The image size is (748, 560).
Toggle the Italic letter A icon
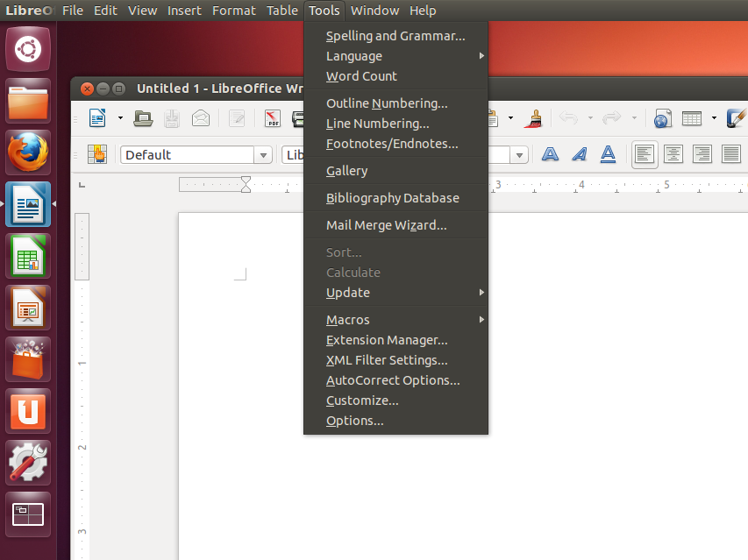[580, 154]
